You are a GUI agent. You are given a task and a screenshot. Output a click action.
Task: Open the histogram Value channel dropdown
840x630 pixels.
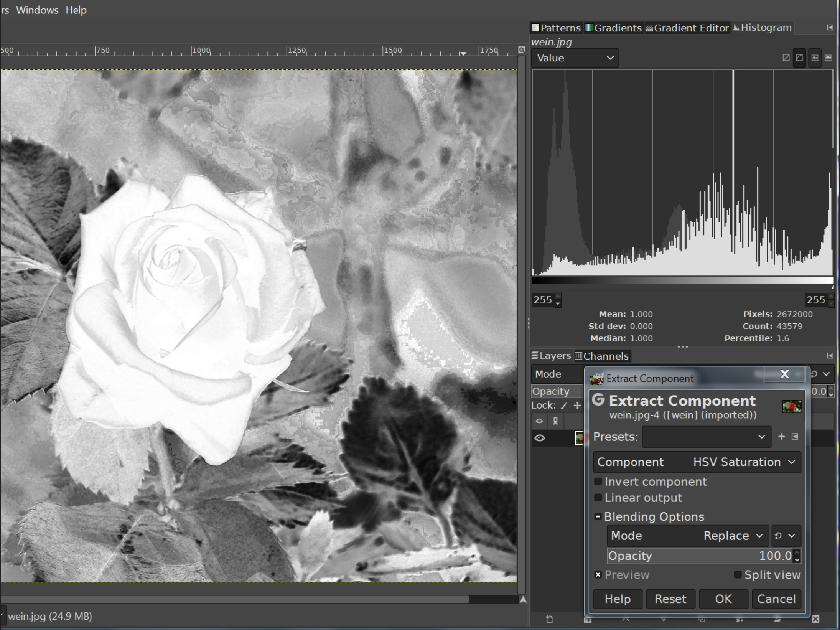pos(575,58)
